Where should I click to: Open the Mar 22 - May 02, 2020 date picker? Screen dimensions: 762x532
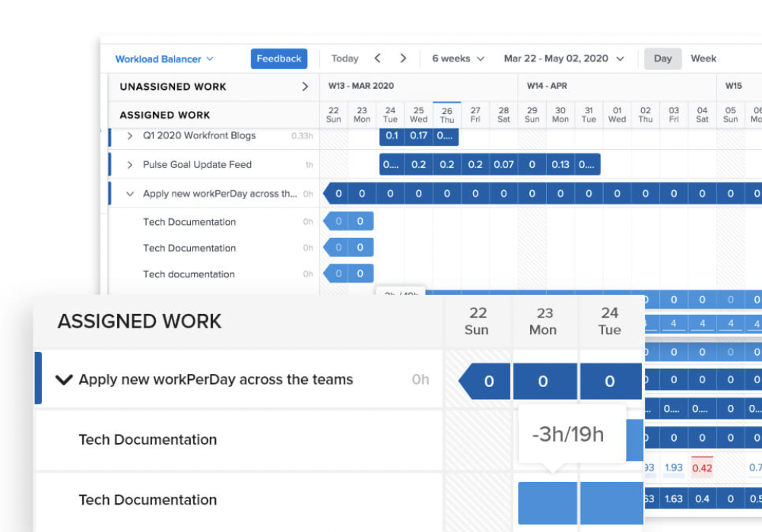564,59
